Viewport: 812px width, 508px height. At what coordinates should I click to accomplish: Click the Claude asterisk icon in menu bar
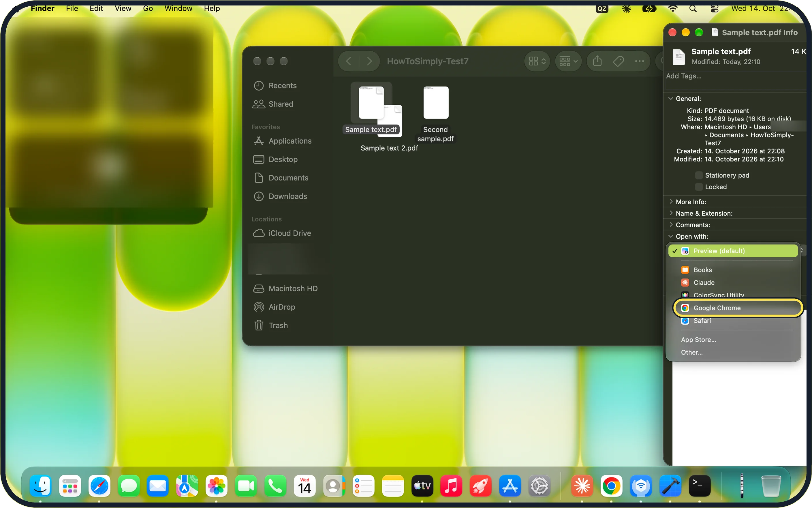coord(626,9)
